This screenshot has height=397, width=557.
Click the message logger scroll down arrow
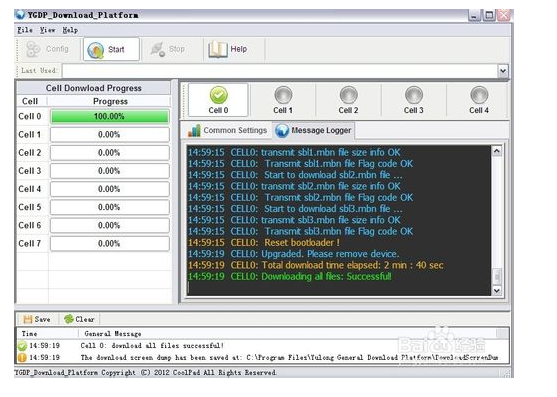point(497,290)
